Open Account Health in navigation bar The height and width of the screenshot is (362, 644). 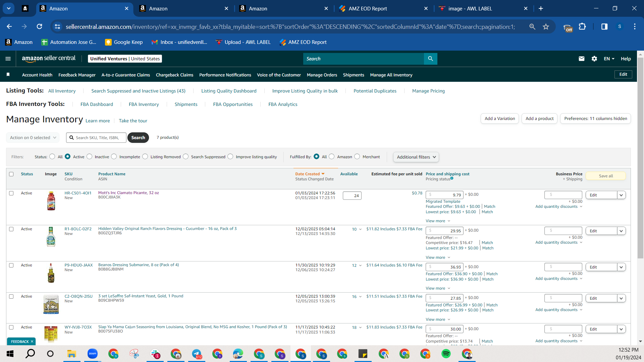tap(37, 75)
